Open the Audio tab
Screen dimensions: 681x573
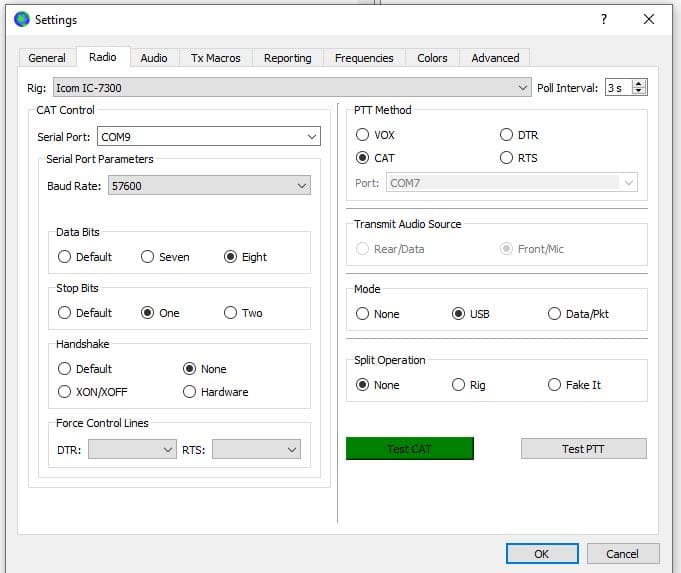tap(154, 58)
